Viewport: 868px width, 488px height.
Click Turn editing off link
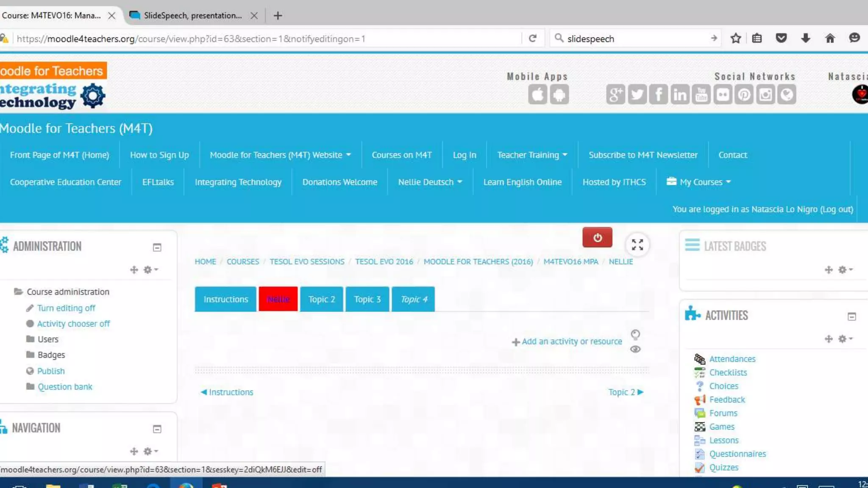click(x=66, y=308)
